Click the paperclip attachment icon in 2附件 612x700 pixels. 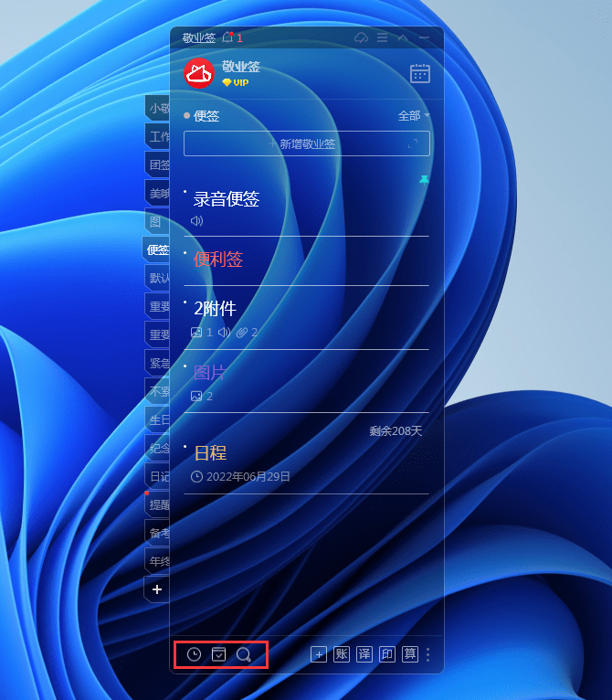[241, 332]
